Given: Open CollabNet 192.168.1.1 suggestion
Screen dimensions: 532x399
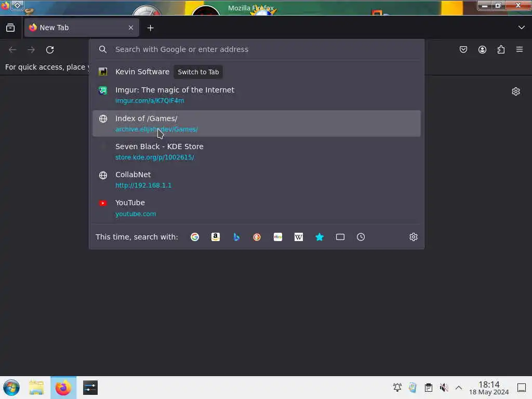Looking at the screenshot, I should (x=257, y=180).
